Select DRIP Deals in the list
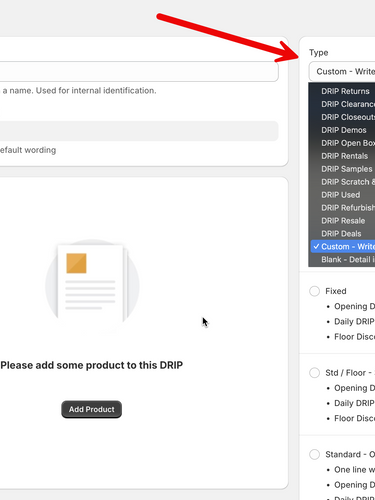The image size is (375, 500). [342, 234]
